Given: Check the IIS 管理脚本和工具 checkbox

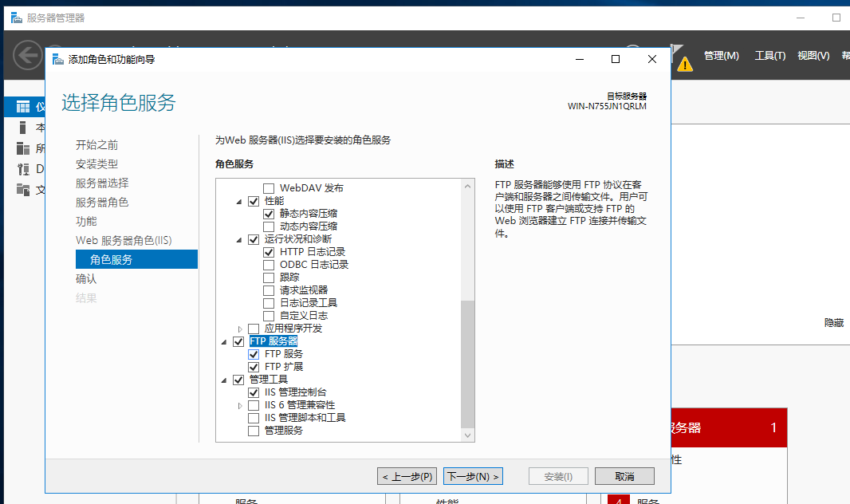Looking at the screenshot, I should [x=253, y=418].
